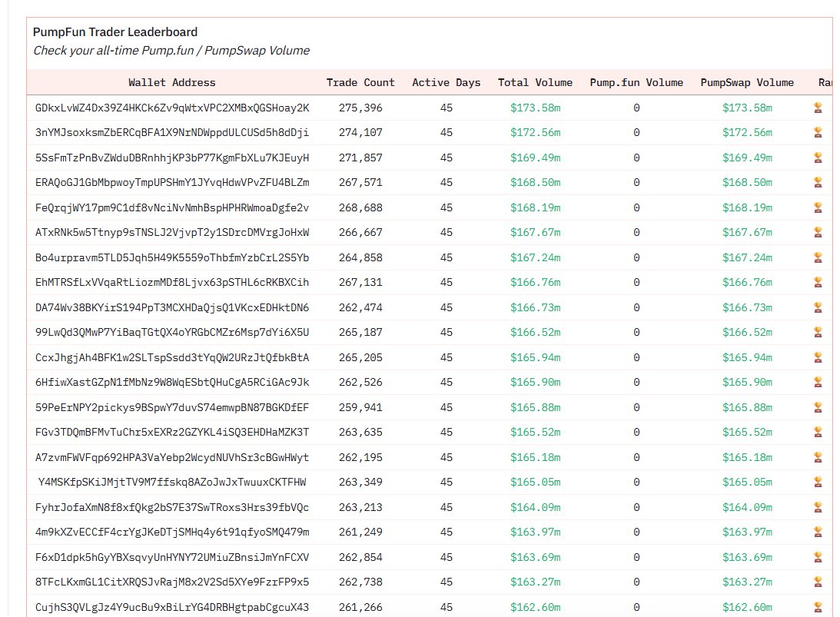The width and height of the screenshot is (840, 617).
Task: Click trophy icon for wallet Bo4urpravm5TLD
Action: point(818,257)
